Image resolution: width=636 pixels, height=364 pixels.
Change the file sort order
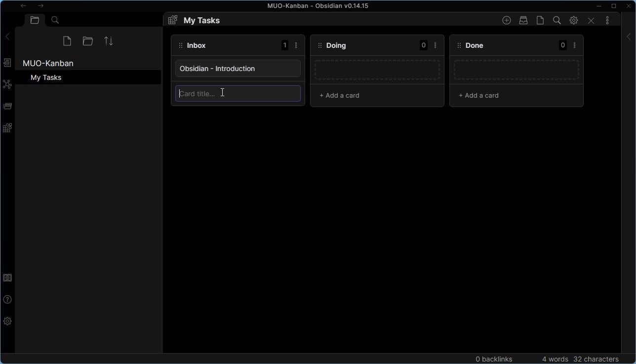click(109, 41)
